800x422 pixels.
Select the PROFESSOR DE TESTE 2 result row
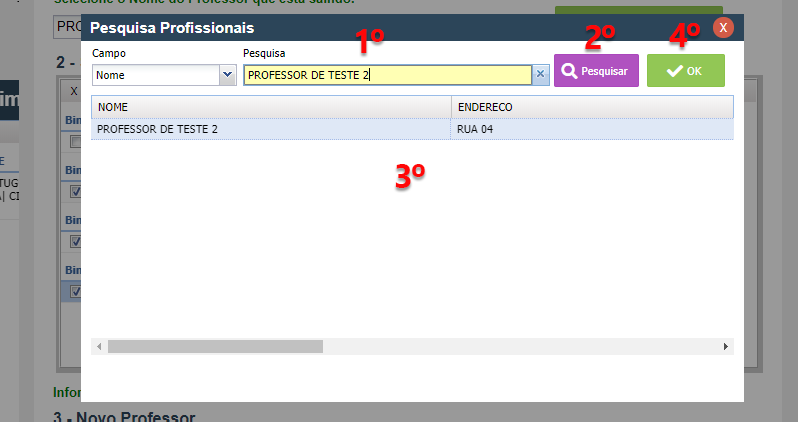[x=412, y=129]
